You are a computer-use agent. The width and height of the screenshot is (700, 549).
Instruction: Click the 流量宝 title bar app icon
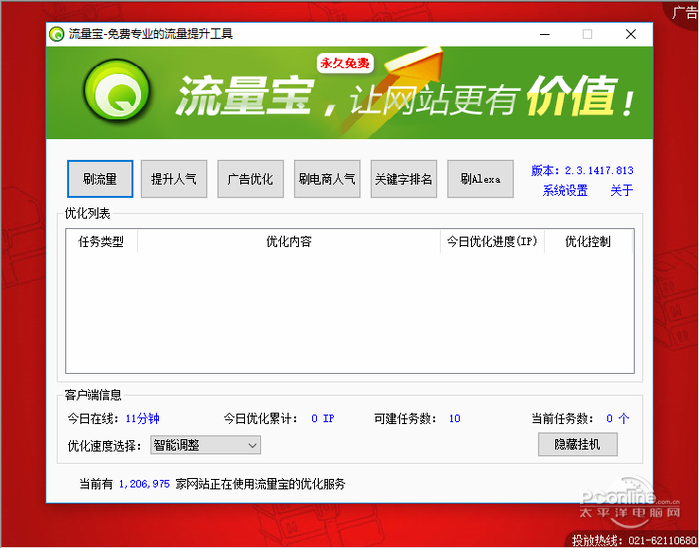pyautogui.click(x=57, y=34)
